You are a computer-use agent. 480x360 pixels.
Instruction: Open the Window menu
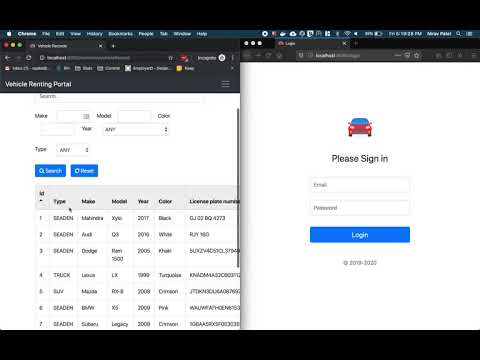coord(182,34)
